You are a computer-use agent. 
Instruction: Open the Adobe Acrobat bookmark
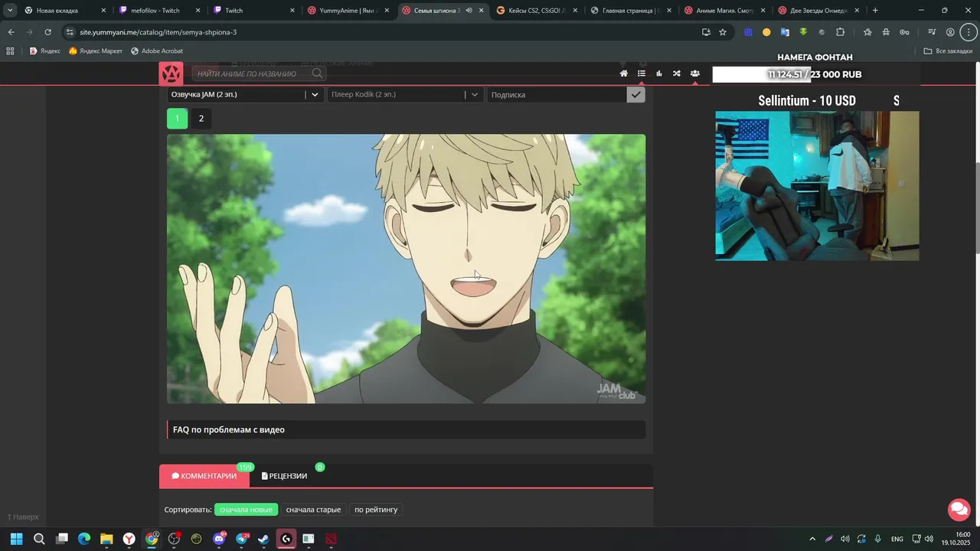157,51
